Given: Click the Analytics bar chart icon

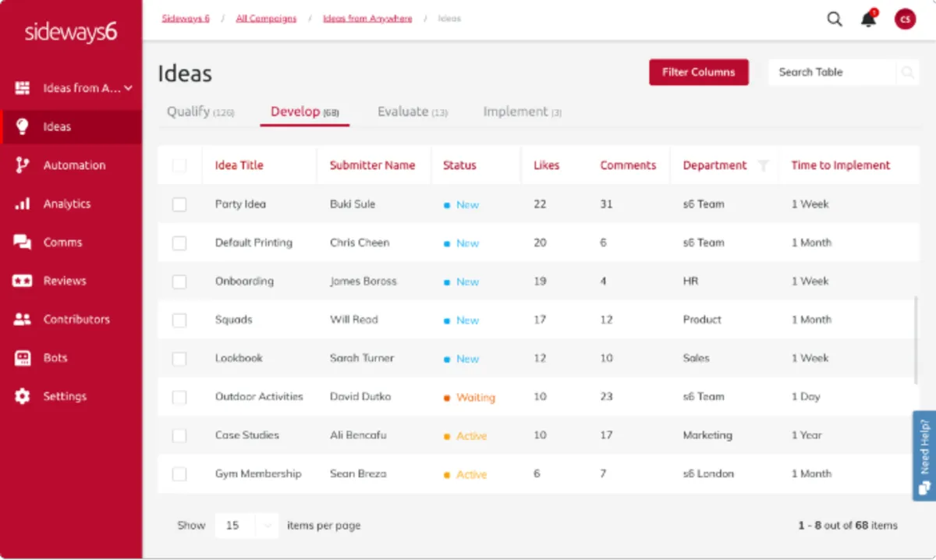Looking at the screenshot, I should (x=23, y=204).
